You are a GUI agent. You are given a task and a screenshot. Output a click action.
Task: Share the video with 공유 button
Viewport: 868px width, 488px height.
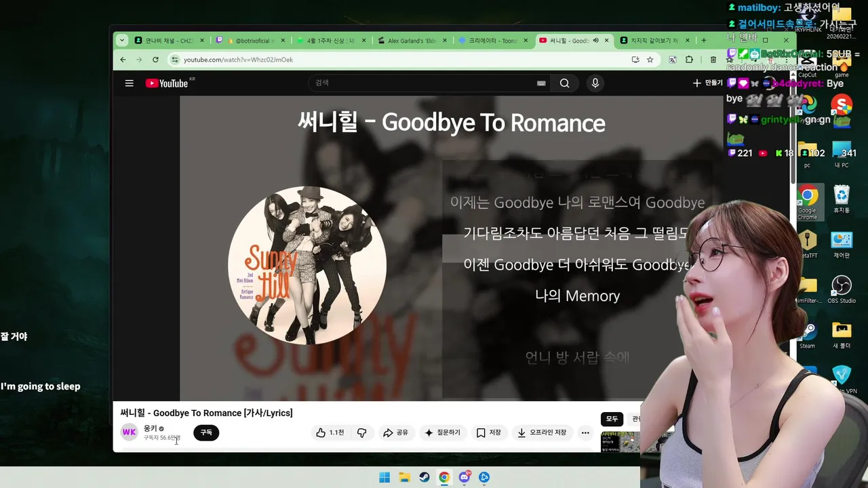click(395, 432)
